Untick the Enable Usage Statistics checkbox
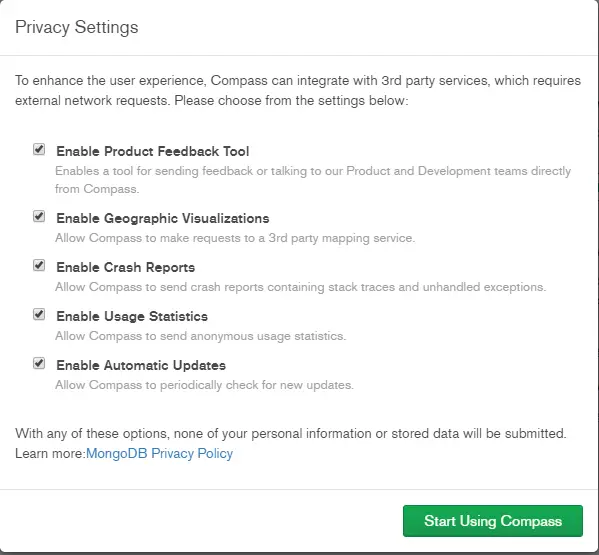Viewport: 599px width, 555px height. click(39, 314)
